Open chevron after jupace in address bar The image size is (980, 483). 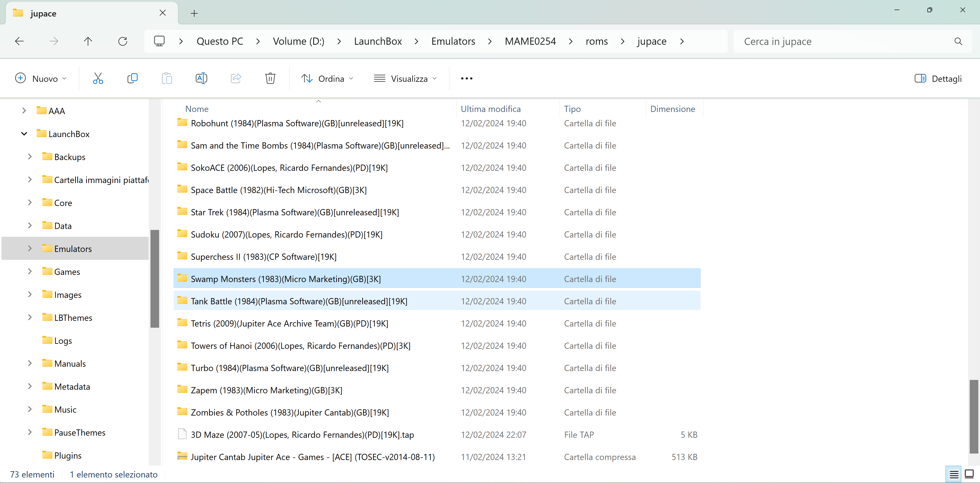[x=682, y=41]
